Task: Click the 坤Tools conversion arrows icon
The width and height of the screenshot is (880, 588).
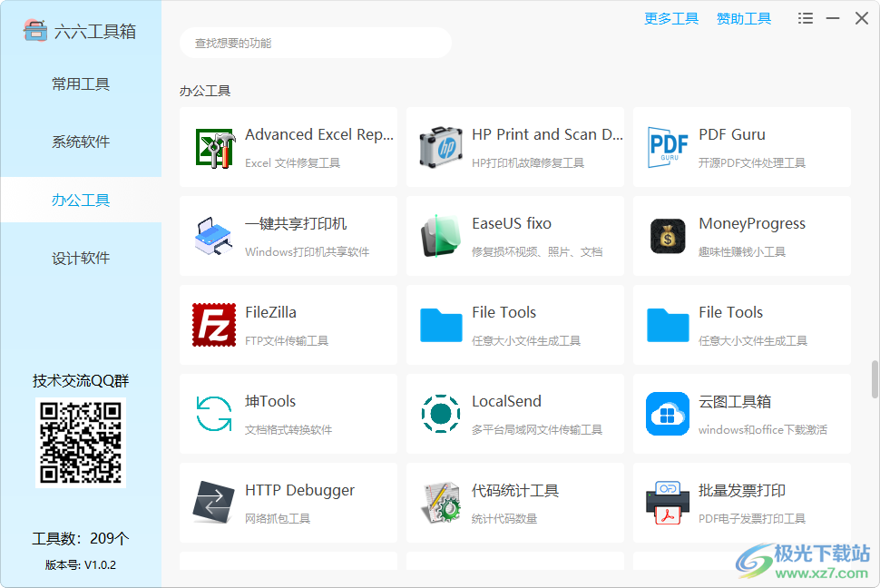Action: tap(214, 414)
